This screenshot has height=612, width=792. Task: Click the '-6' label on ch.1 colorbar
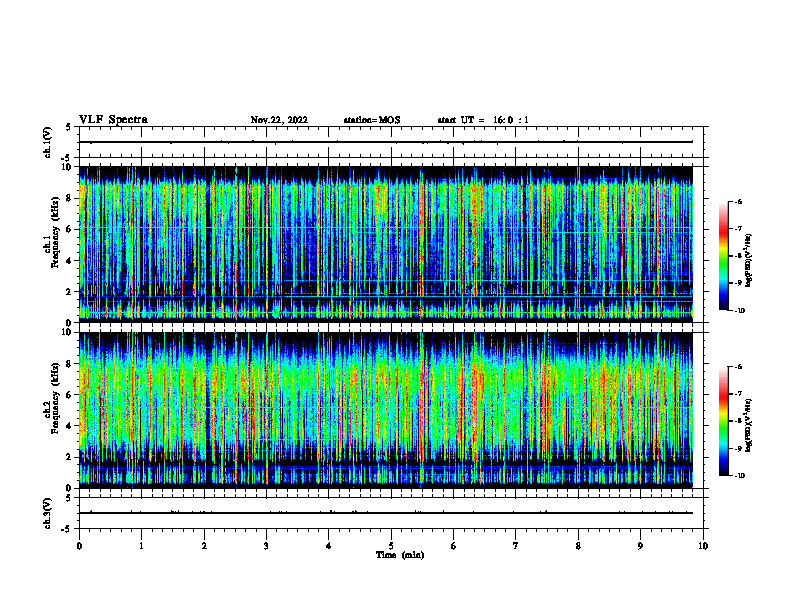coord(738,201)
